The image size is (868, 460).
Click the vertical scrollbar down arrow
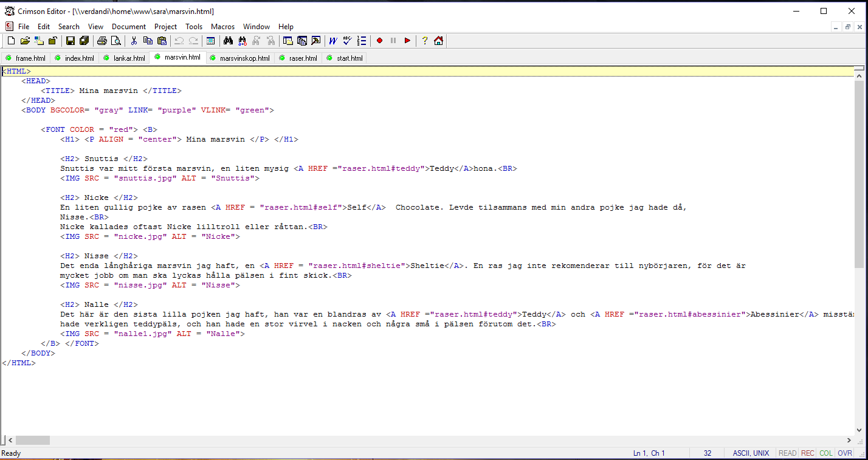pyautogui.click(x=859, y=429)
